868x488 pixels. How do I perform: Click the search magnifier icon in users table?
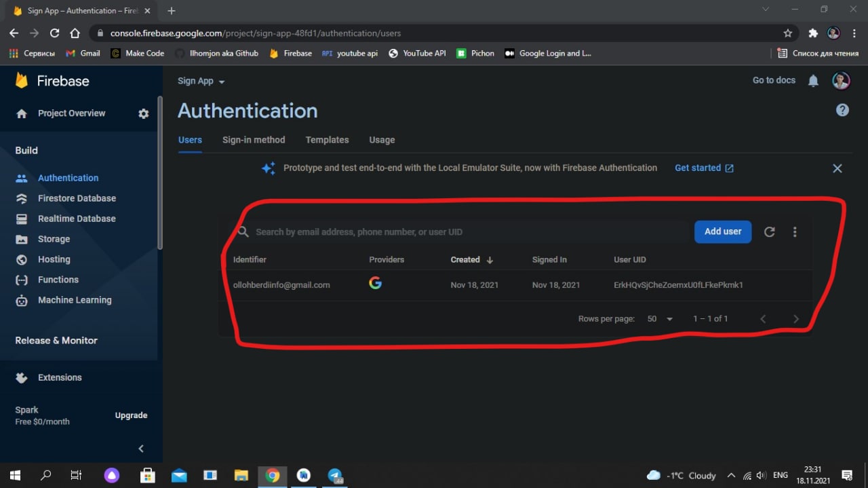click(x=243, y=232)
